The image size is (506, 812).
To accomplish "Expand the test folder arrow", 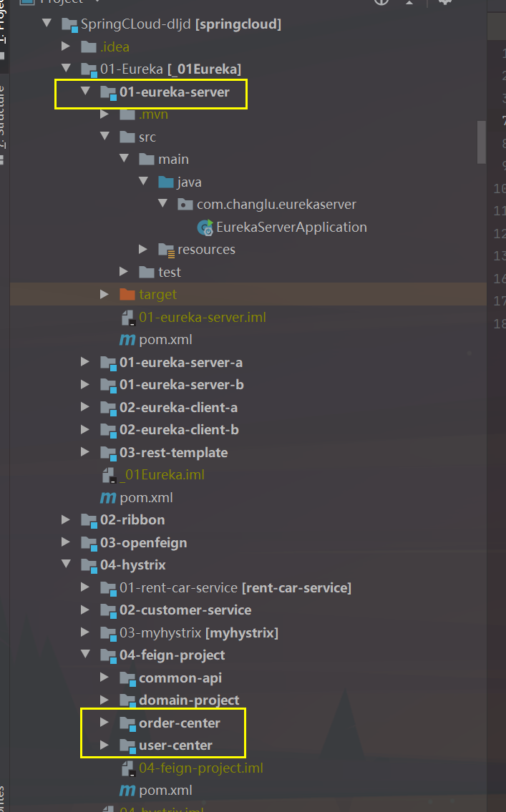I will [x=124, y=271].
